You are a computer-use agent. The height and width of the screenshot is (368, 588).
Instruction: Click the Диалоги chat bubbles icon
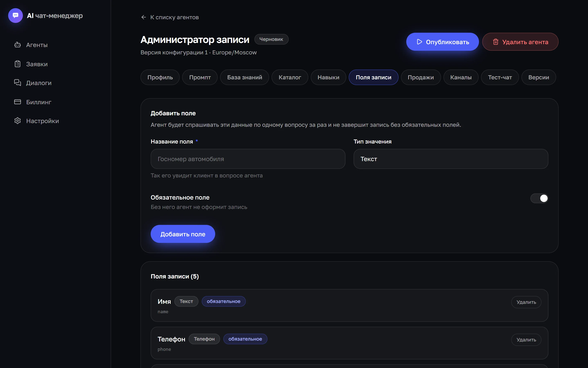18,83
